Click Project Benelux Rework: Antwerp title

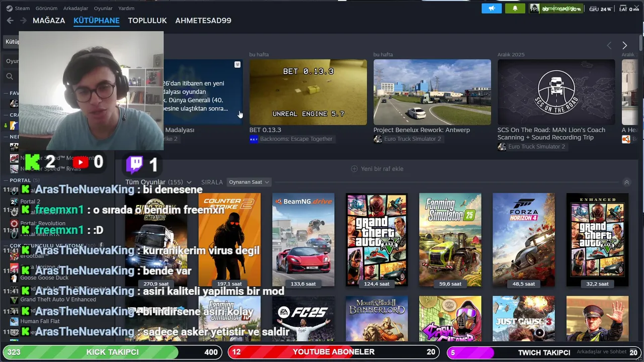(422, 130)
